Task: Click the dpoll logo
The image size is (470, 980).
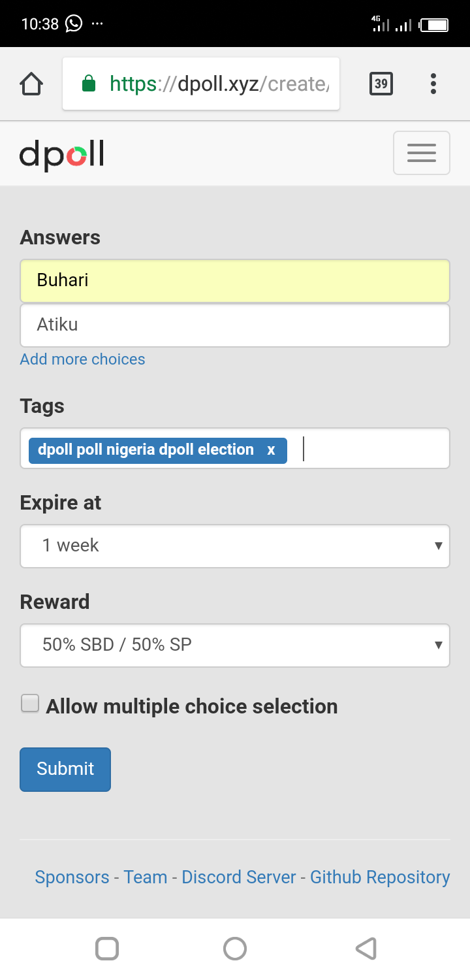Action: (x=62, y=155)
